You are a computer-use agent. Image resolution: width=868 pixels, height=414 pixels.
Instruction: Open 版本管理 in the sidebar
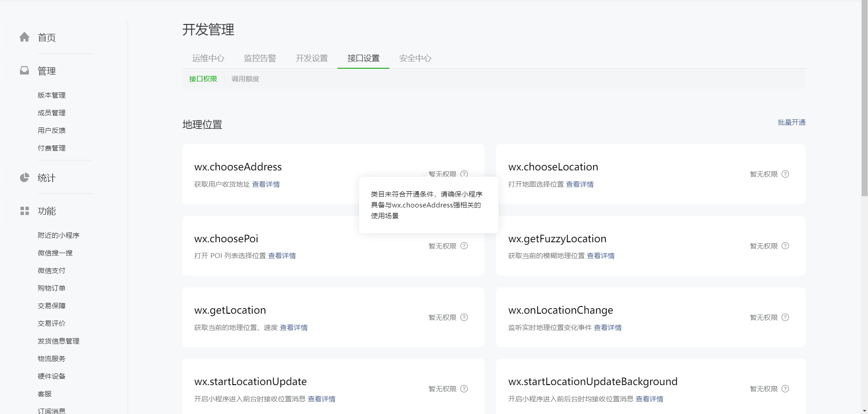[x=52, y=95]
